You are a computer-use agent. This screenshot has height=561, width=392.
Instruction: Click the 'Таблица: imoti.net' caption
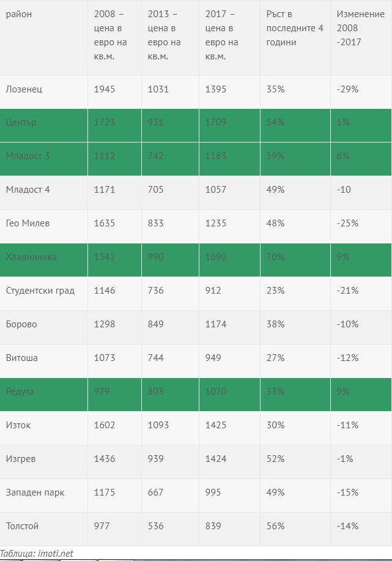pos(37,554)
